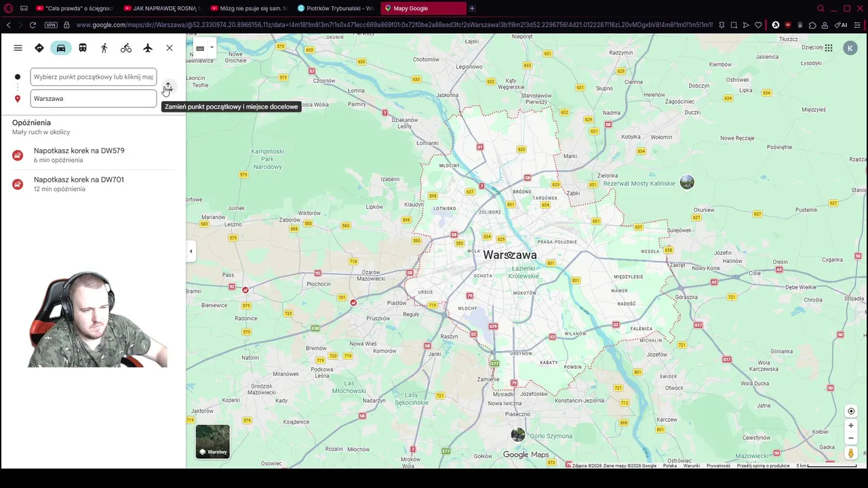The image size is (868, 488).
Task: Click the Piaseczno town label
Action: pyautogui.click(x=517, y=414)
